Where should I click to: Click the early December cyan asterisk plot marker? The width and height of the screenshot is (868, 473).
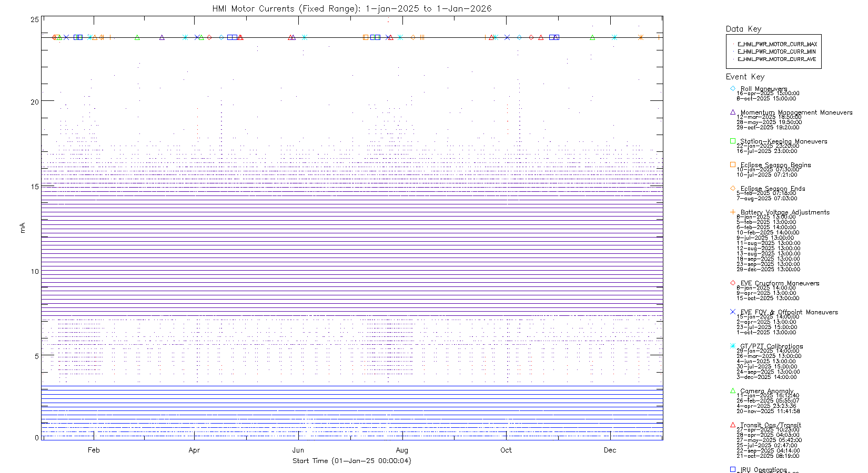(614, 37)
